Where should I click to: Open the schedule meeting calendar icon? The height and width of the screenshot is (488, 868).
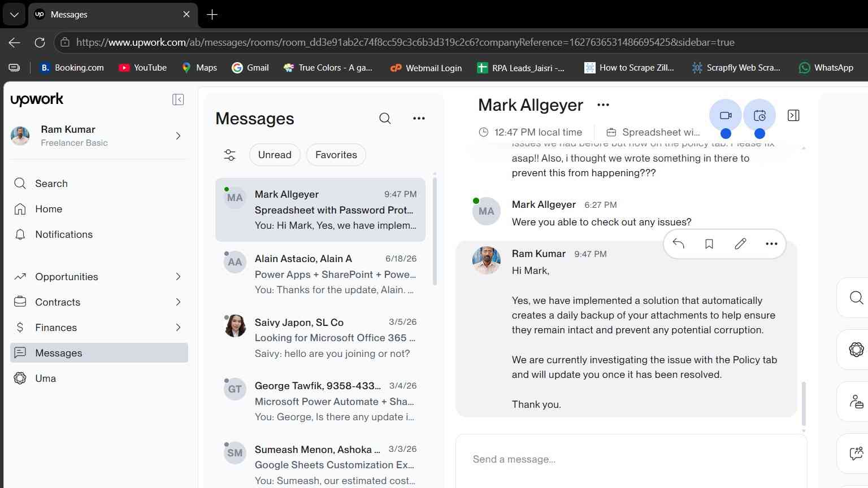click(x=759, y=116)
